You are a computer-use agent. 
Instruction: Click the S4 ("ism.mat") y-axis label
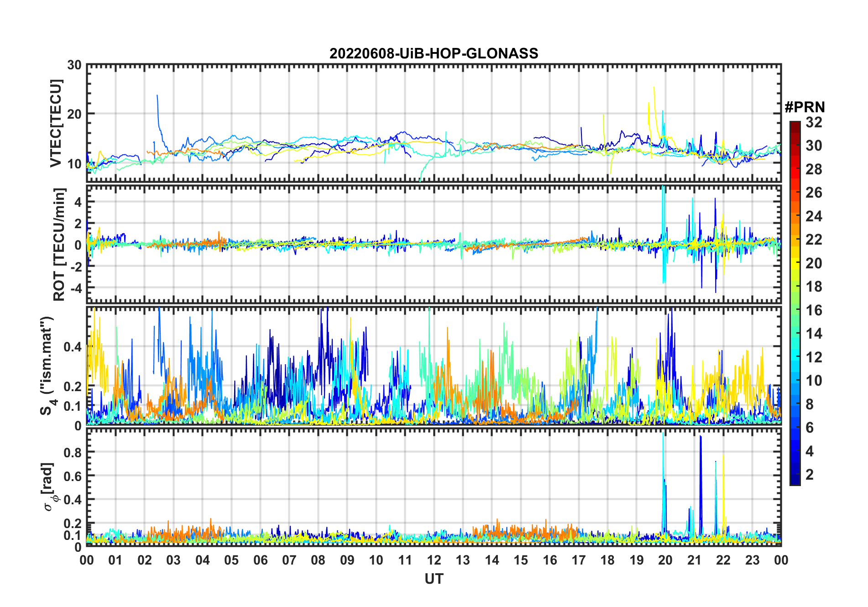point(47,366)
